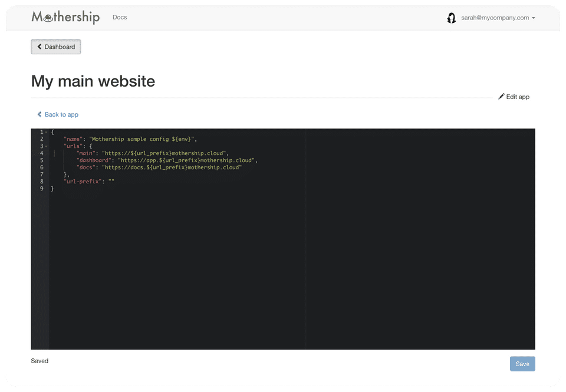Click line number 9 in the gutter
Image resolution: width=566 pixels, height=392 pixels.
[41, 189]
